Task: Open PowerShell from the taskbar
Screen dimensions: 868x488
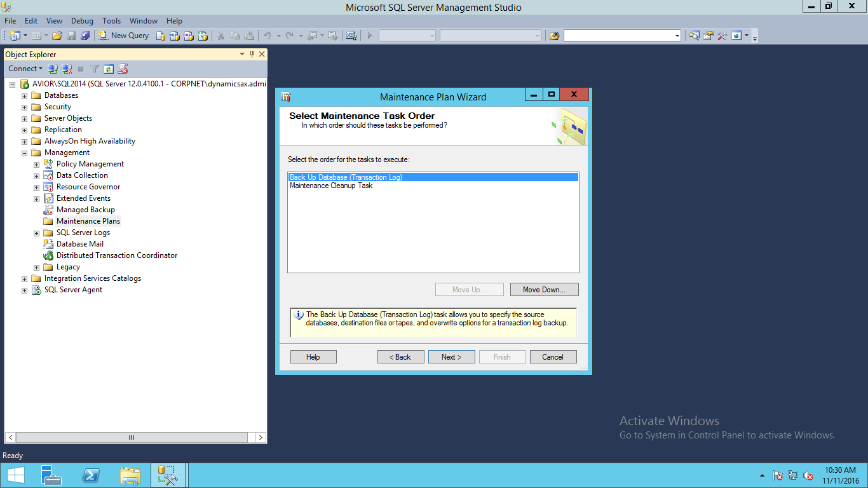Action: tap(91, 475)
